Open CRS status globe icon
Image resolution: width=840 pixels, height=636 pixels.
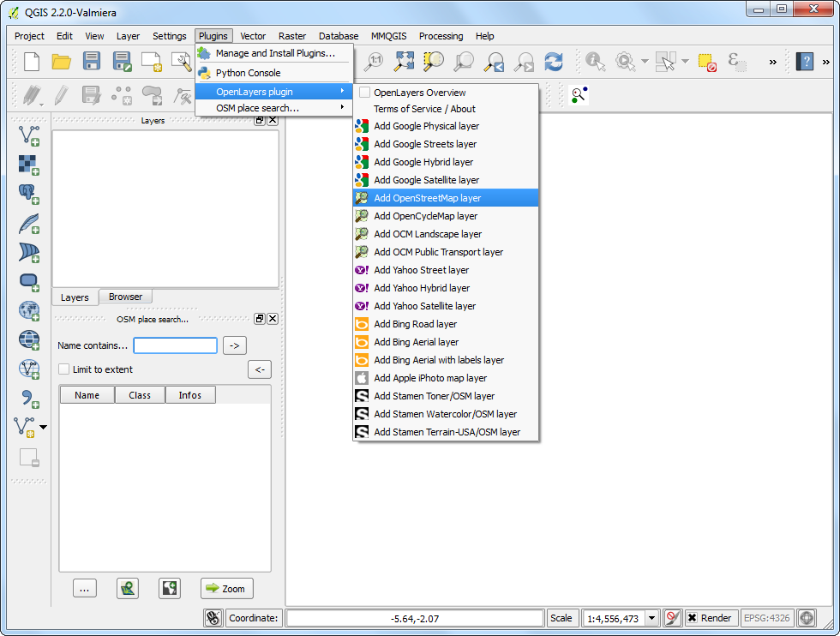point(807,618)
